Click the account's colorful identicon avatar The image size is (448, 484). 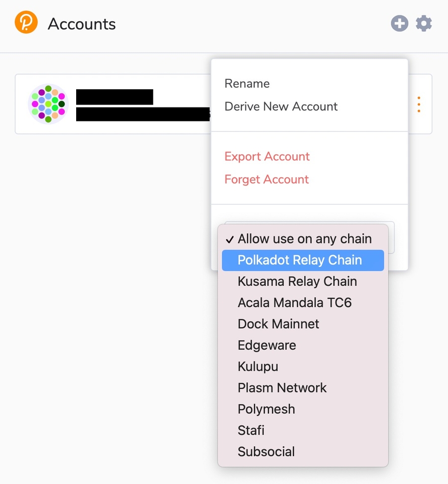(x=48, y=104)
